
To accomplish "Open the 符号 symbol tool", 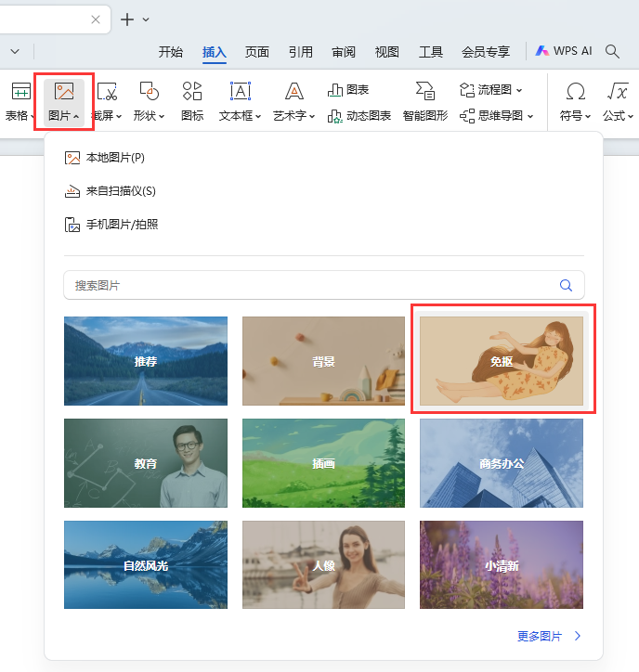I will click(x=575, y=101).
